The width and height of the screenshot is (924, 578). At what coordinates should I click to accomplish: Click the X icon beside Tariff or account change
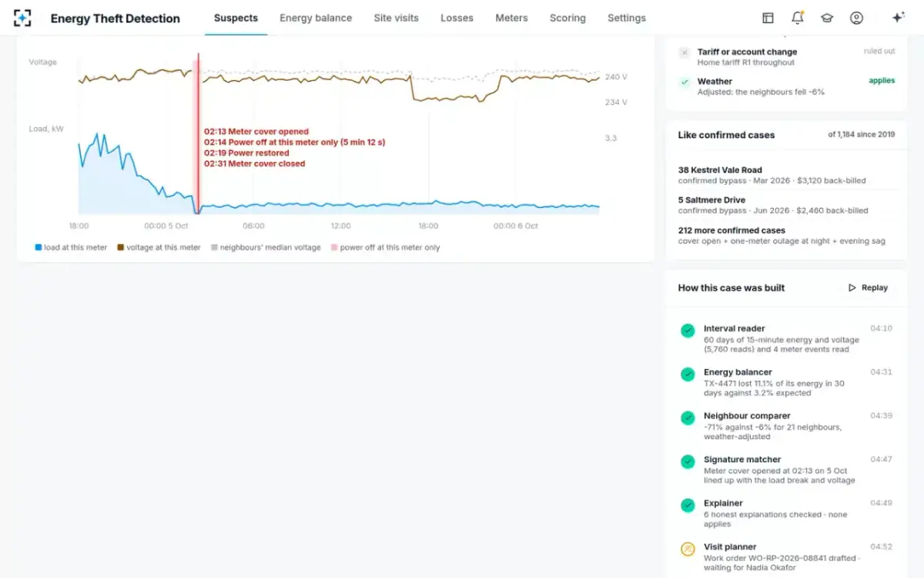tap(685, 52)
